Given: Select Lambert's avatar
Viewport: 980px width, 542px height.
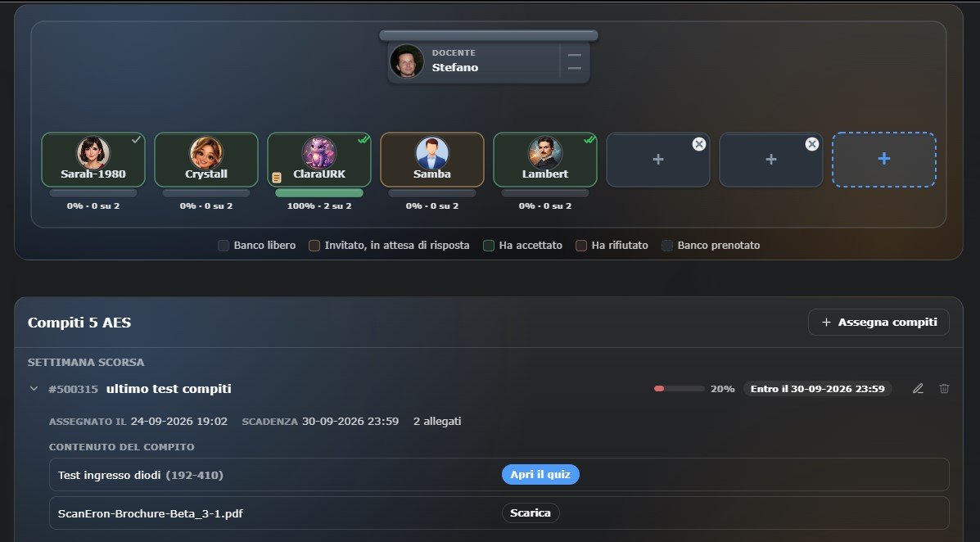Looking at the screenshot, I should click(545, 152).
